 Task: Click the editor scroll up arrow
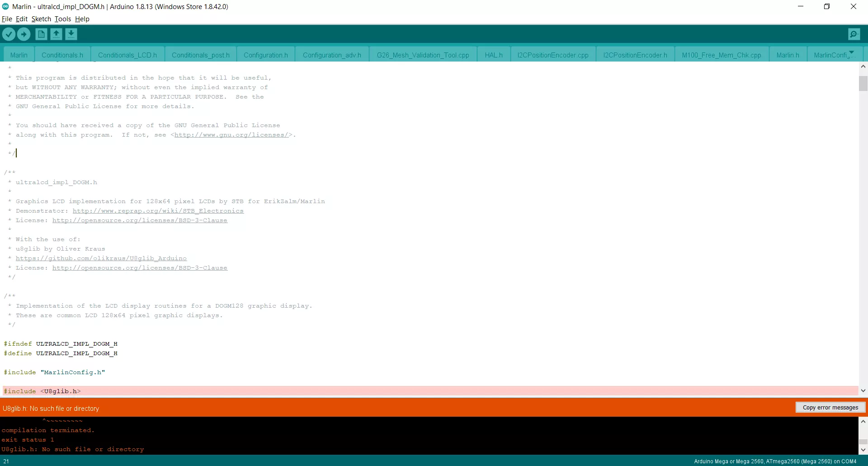[x=863, y=67]
